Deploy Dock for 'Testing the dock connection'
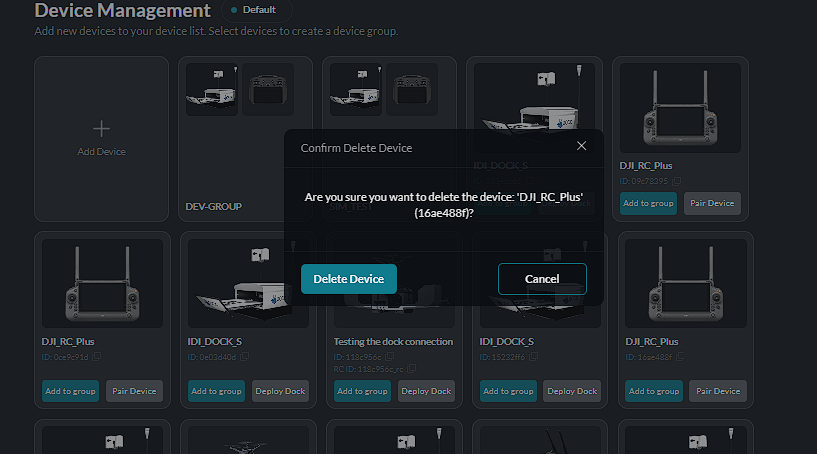The width and height of the screenshot is (817, 454). point(426,391)
